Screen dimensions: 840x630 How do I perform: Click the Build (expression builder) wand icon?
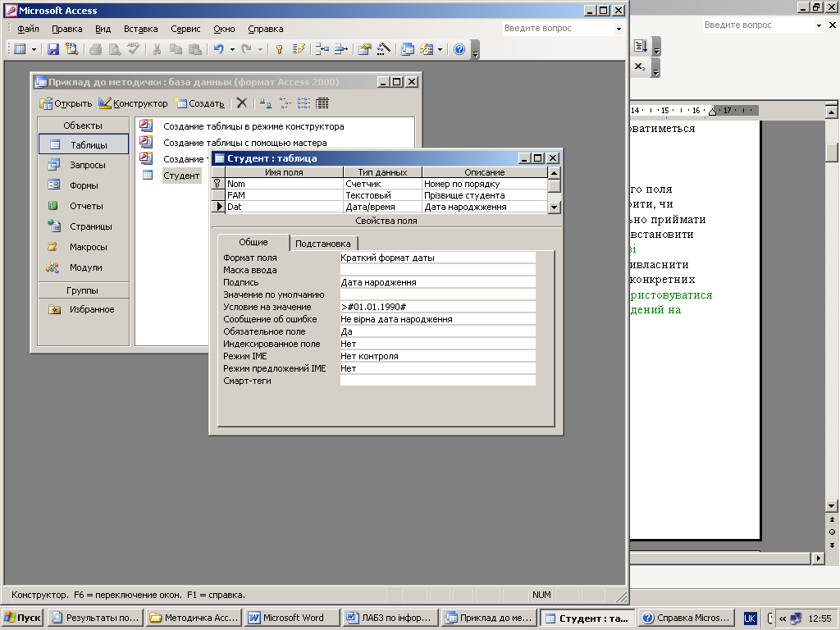click(384, 49)
